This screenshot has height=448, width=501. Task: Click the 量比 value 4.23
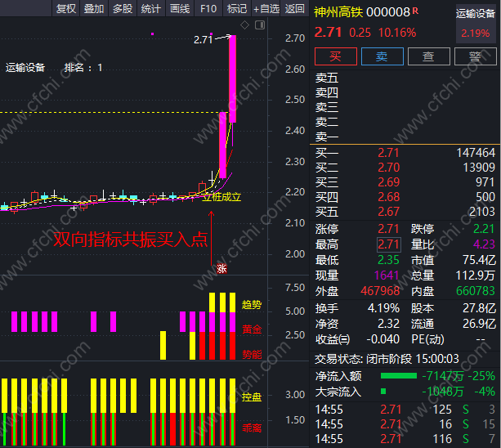click(x=484, y=244)
